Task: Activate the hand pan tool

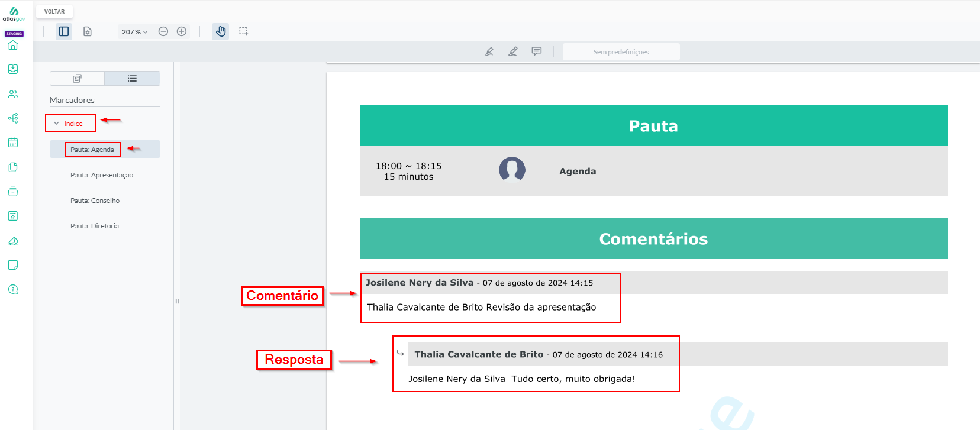Action: tap(221, 31)
